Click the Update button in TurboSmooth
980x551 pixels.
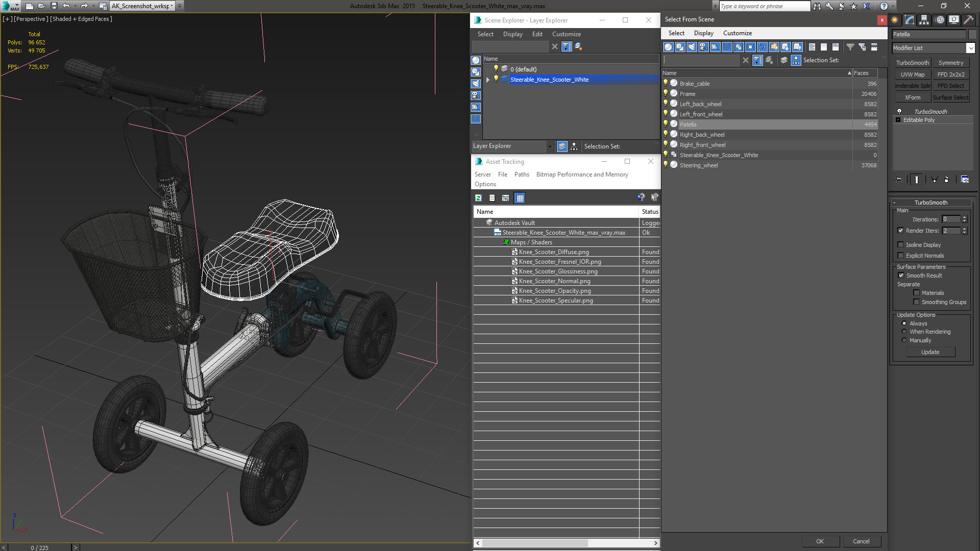(930, 352)
